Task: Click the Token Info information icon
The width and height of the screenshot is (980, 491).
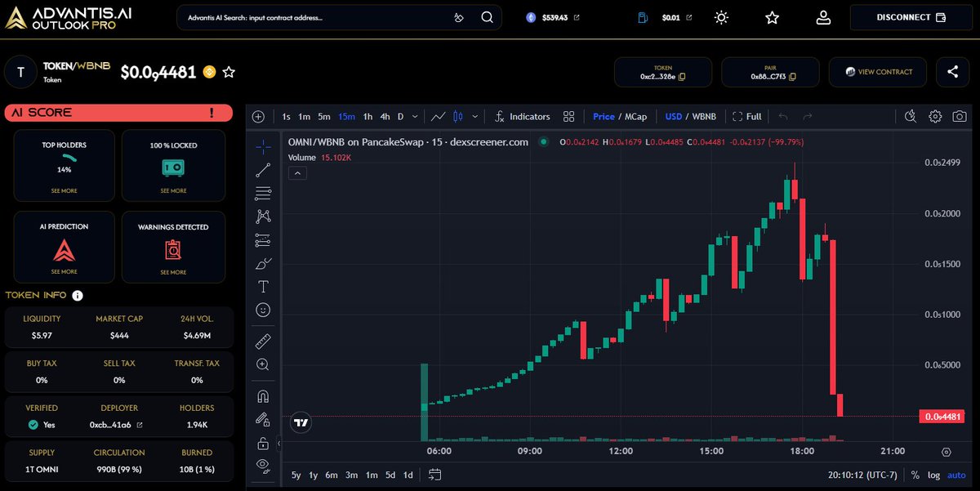Action: coord(78,296)
